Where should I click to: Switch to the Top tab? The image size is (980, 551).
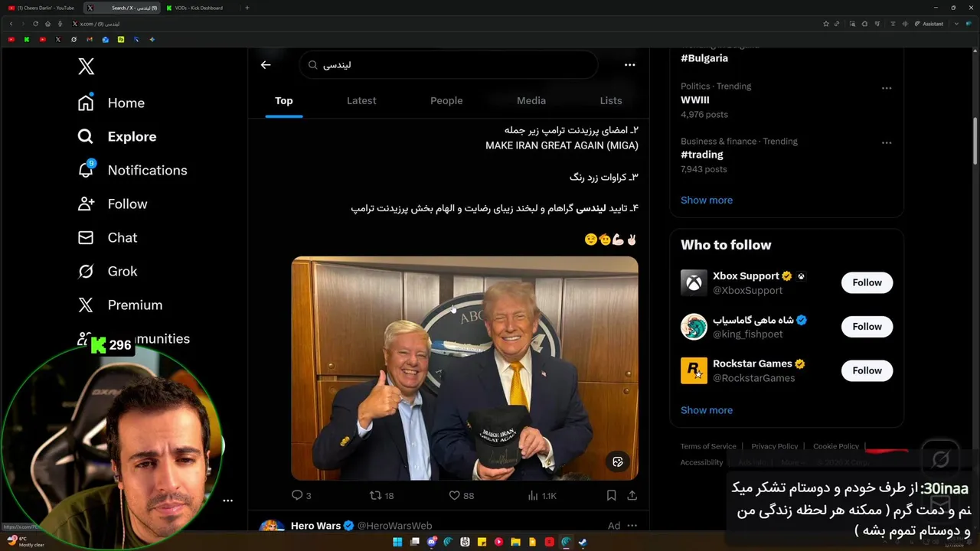click(284, 100)
